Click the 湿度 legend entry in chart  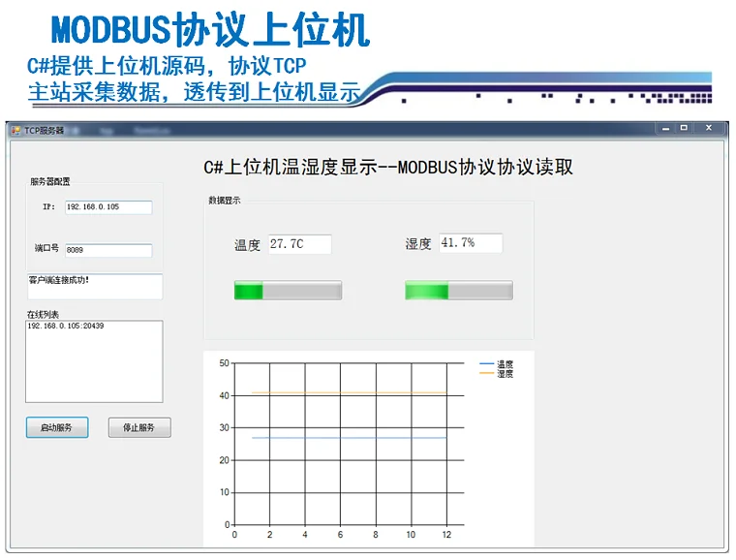pyautogui.click(x=497, y=374)
